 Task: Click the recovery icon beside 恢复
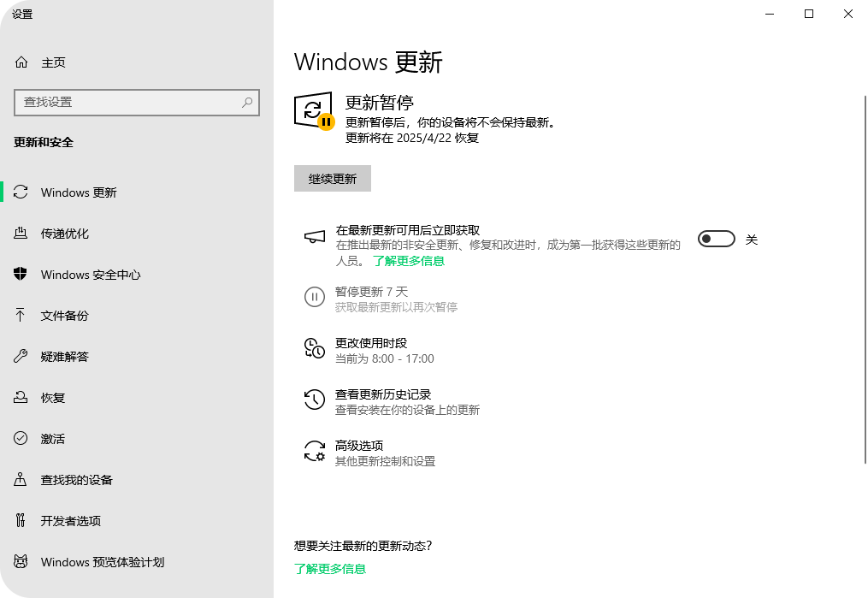pos(21,397)
